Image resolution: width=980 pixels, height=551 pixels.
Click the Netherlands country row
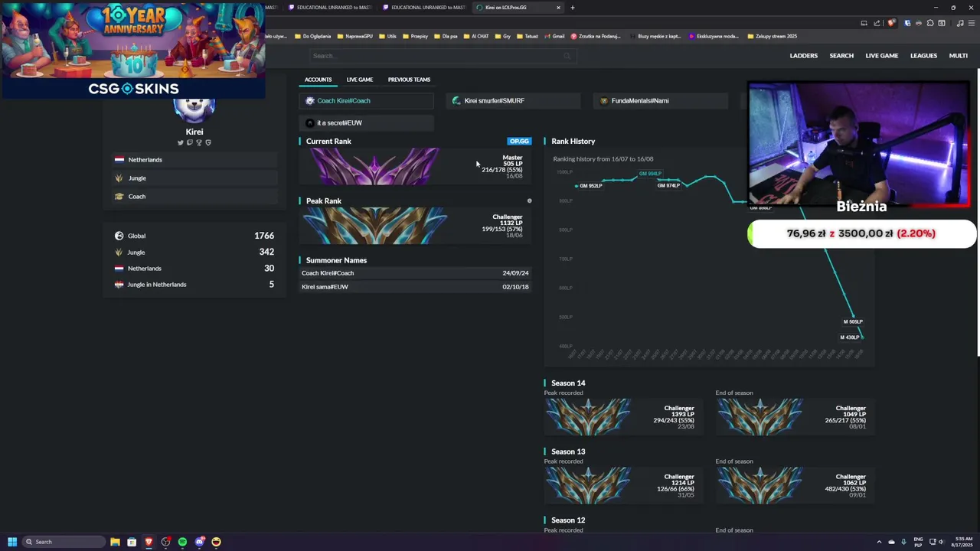194,160
